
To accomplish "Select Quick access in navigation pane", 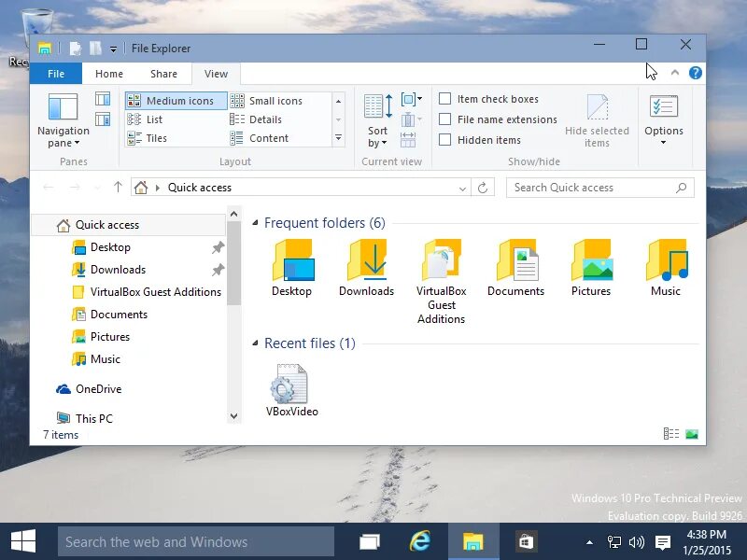I will click(x=128, y=225).
